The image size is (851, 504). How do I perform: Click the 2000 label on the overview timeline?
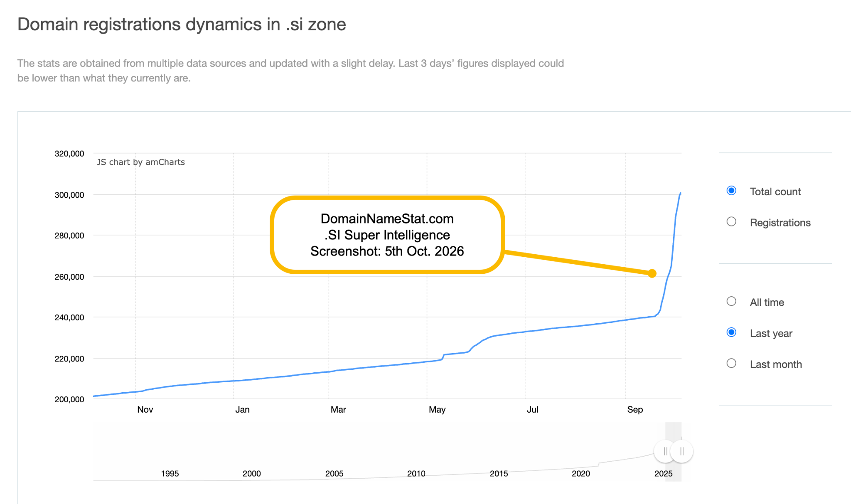[251, 473]
